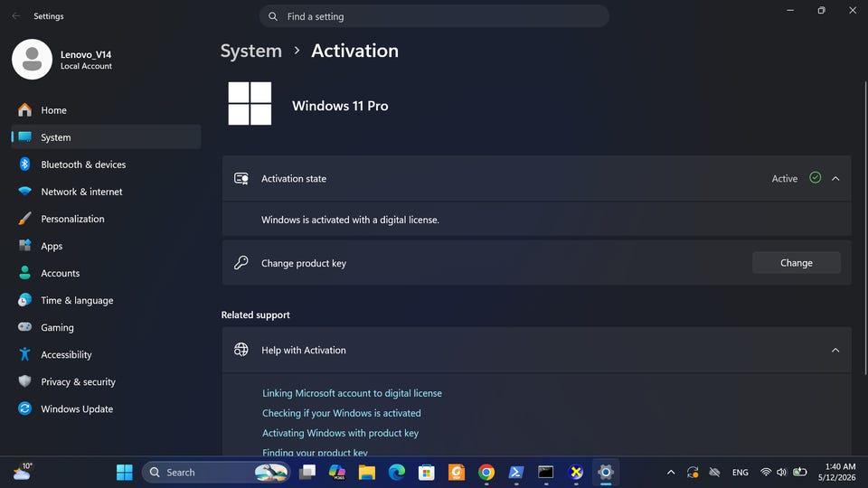Viewport: 868px width, 488px height.
Task: Click the settings page vertical scrollbar
Action: (865, 228)
